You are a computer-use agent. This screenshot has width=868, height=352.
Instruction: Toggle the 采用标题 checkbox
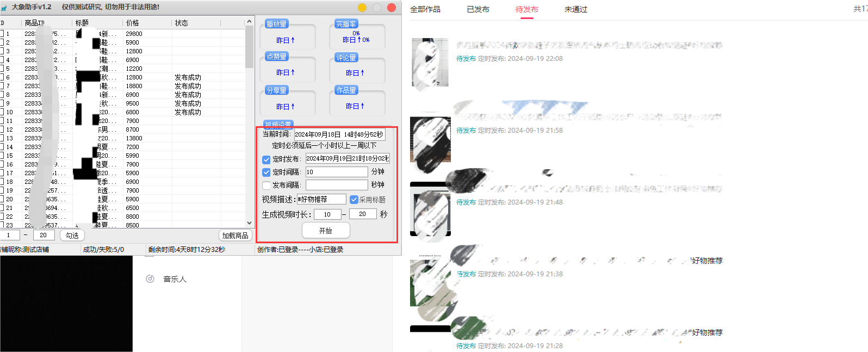point(354,200)
